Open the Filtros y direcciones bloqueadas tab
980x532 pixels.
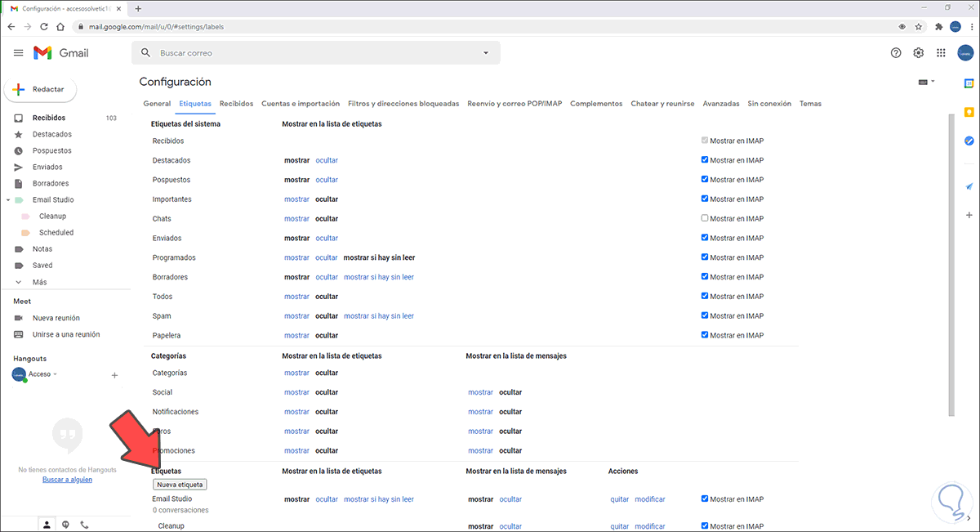pos(403,104)
